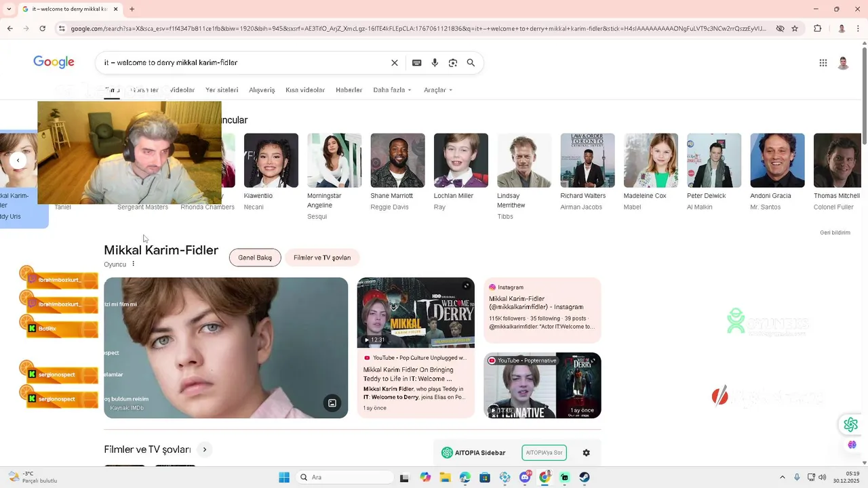Open the Peter Deiwick cast card

[x=714, y=172]
